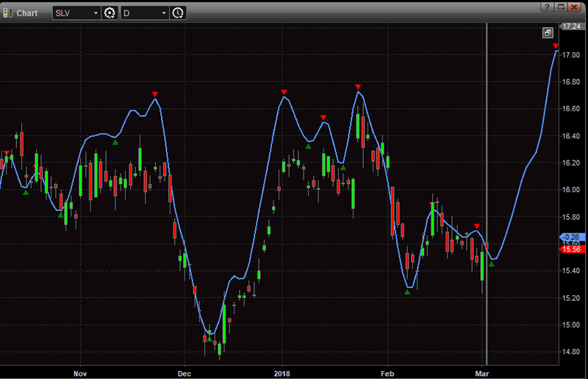This screenshot has height=379, width=588.
Task: Click the pop-out chart icon below title bar
Action: point(548,33)
